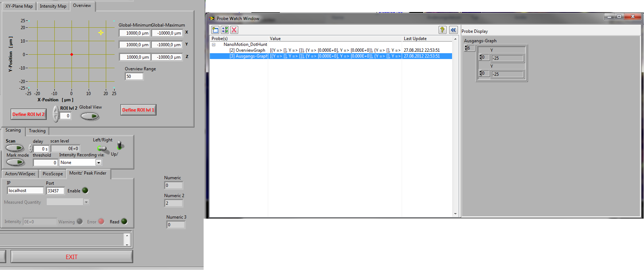
Task: Click the Numeric 2 field
Action: pyautogui.click(x=174, y=203)
